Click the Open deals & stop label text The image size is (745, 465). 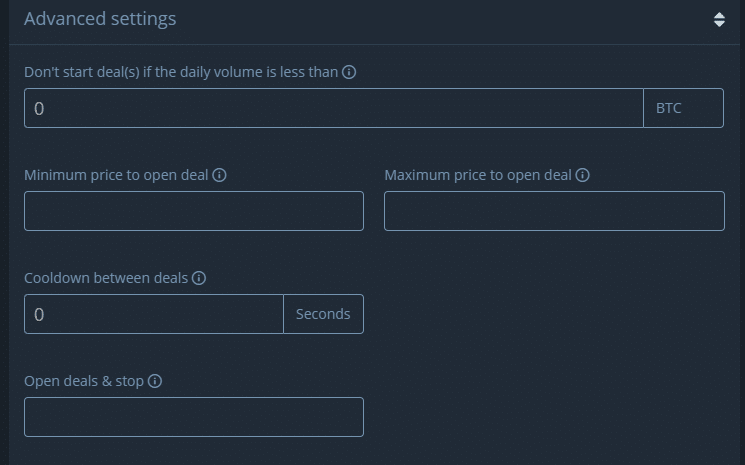84,381
